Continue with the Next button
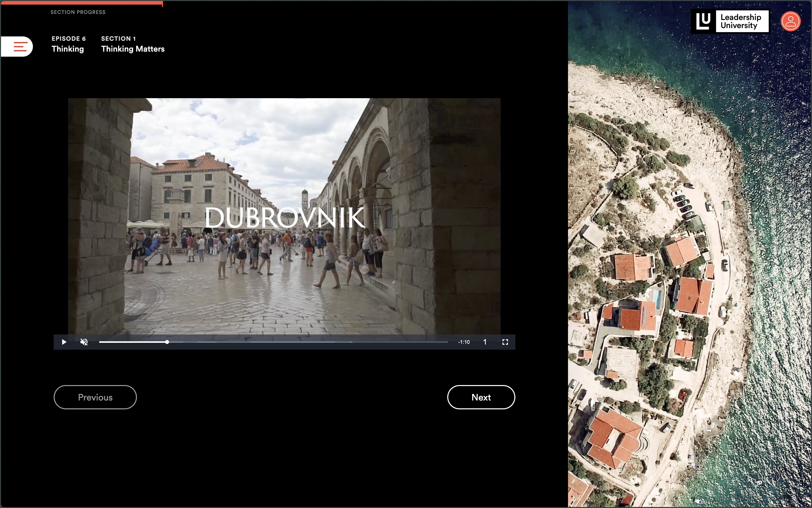 pos(481,397)
